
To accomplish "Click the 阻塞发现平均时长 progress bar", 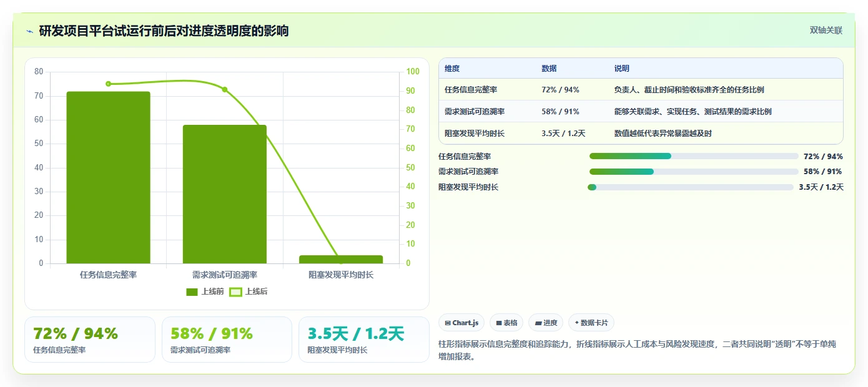I will coord(691,187).
